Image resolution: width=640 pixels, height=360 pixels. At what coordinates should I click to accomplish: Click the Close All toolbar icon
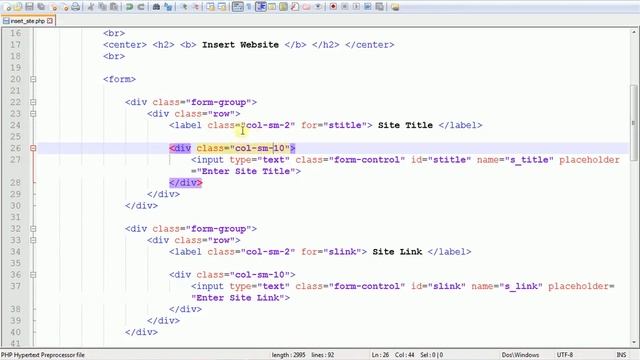pyautogui.click(x=65, y=7)
